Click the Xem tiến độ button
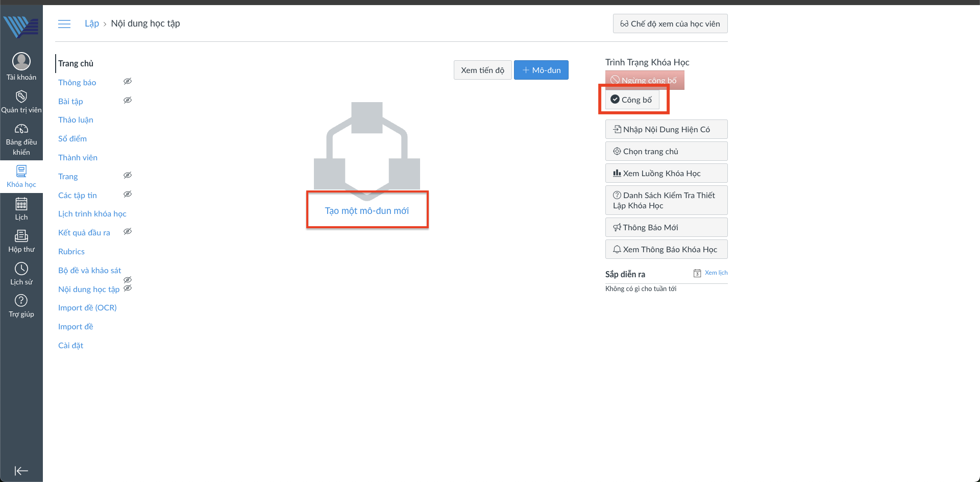980x482 pixels. [482, 70]
